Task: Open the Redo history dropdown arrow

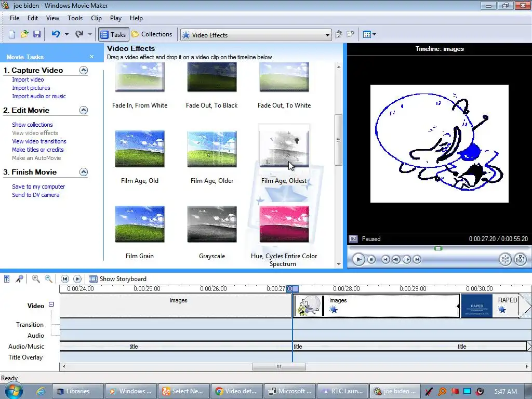Action: point(90,34)
